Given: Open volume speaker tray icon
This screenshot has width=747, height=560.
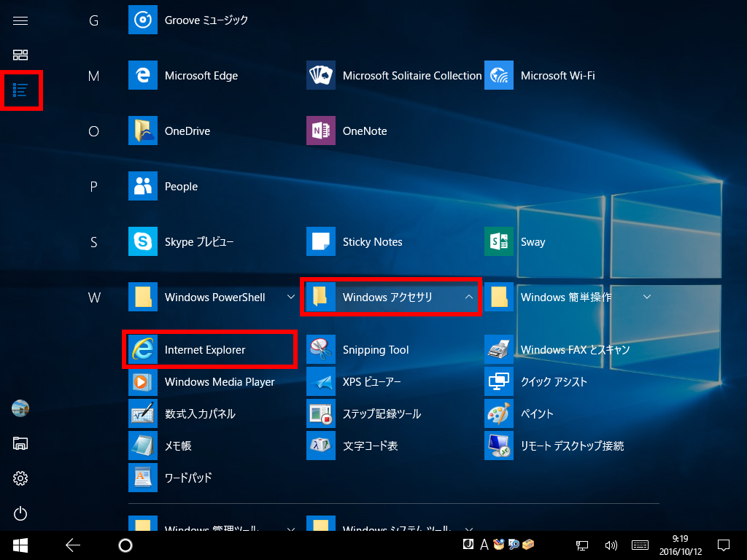Looking at the screenshot, I should 611,545.
